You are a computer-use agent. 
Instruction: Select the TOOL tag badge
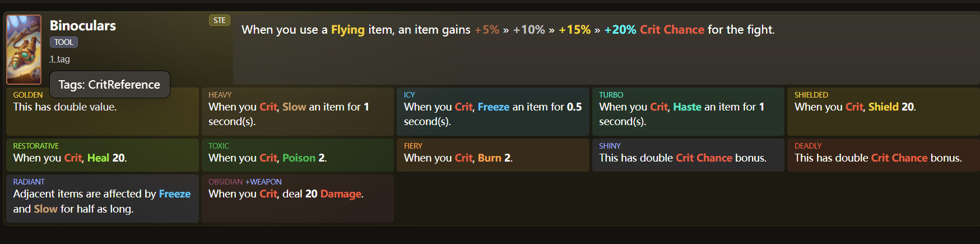coord(63,42)
